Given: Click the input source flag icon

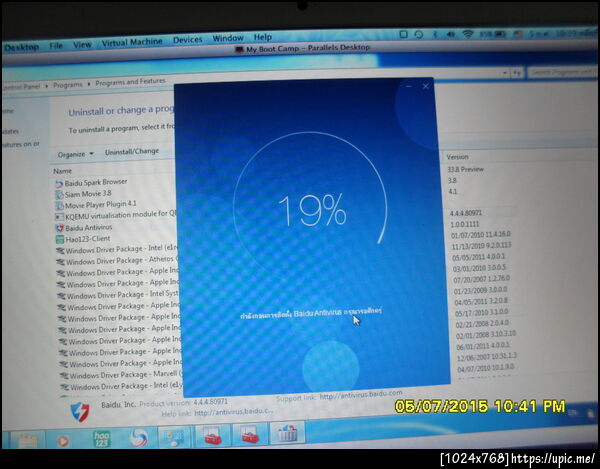Looking at the screenshot, I should [x=518, y=34].
